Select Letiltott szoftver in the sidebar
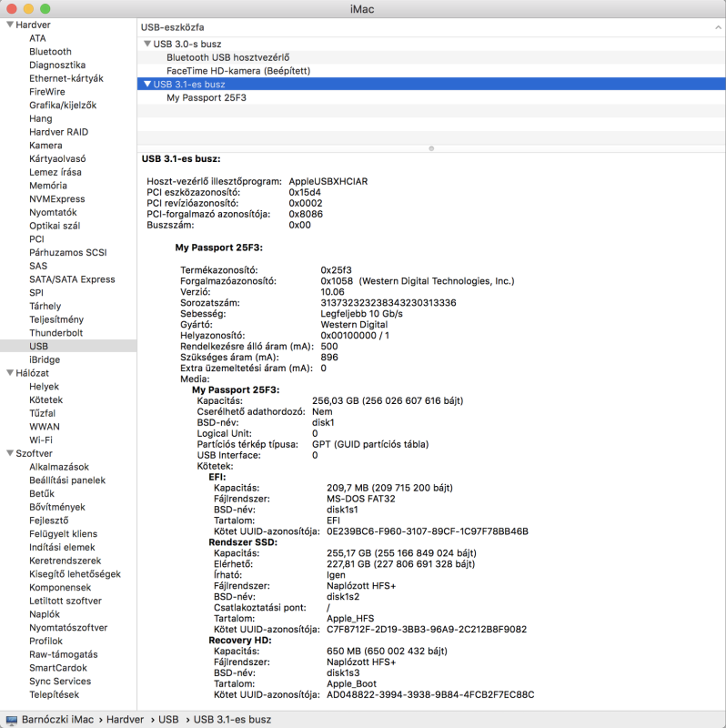This screenshot has width=726, height=728. (x=66, y=601)
